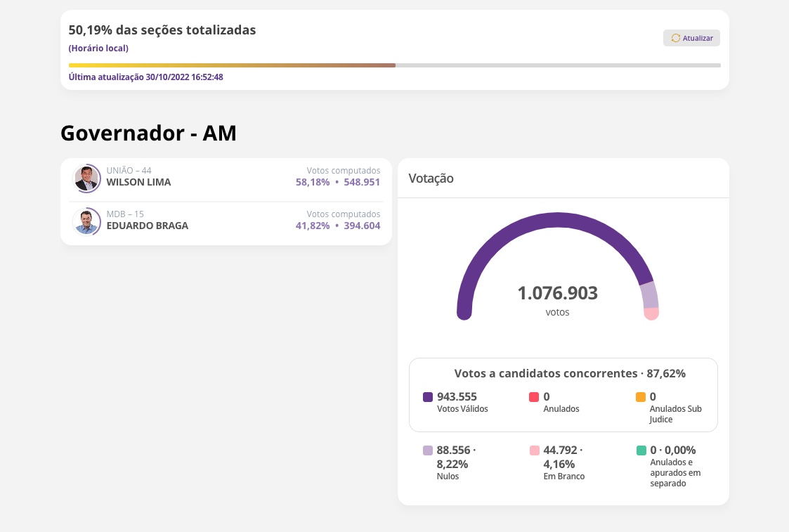Screen dimensions: 789x532
Task: Click the Wilson Lima vote percentage link
Action: click(311, 182)
